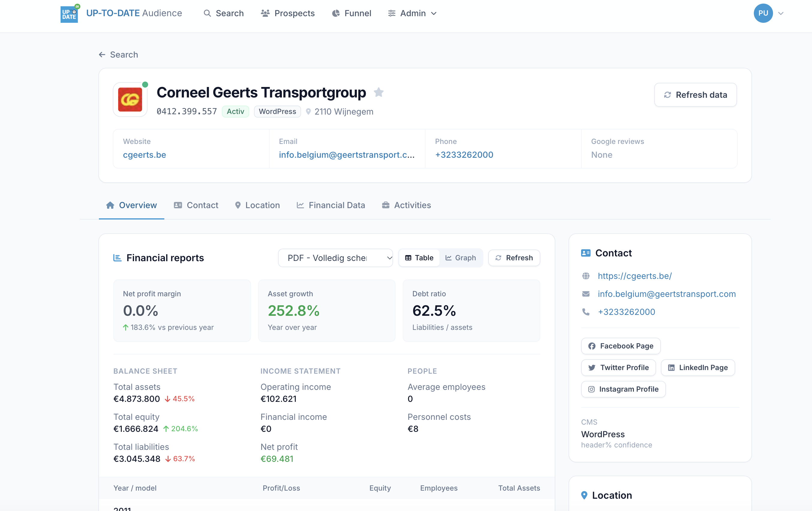Switch to the Location tab

point(257,205)
